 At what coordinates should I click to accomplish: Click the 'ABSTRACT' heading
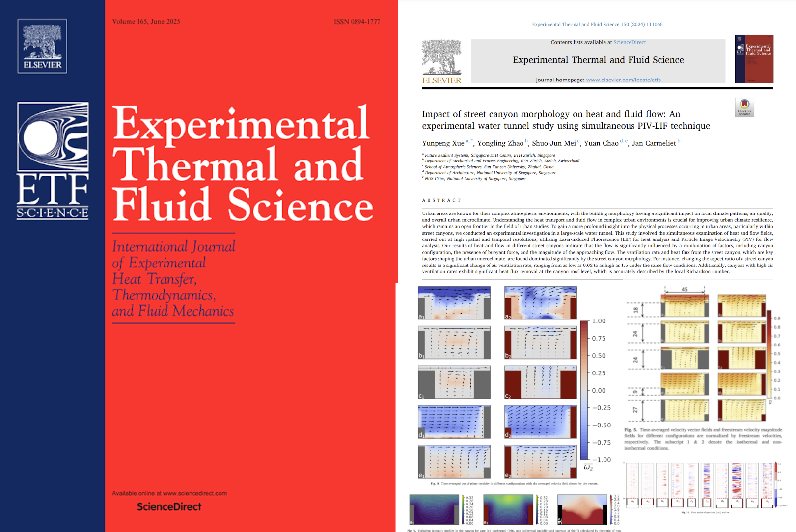pos(441,200)
